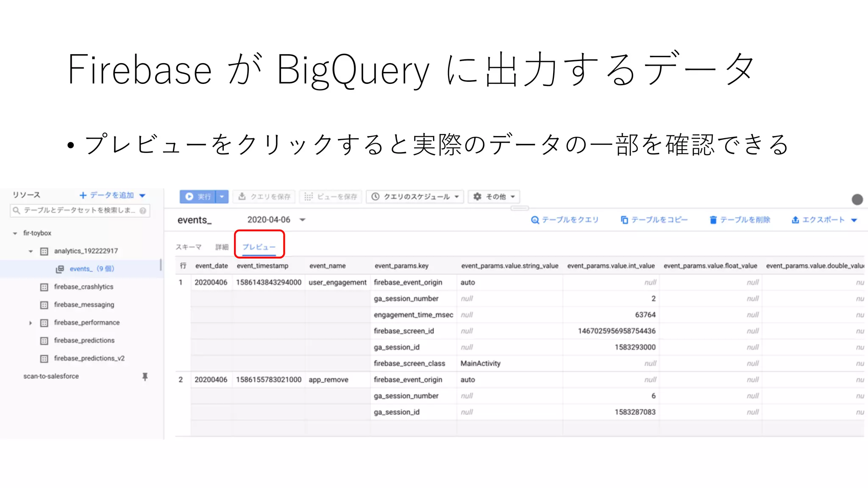Click engagement_time_msec key cell
Viewport: 868px width, 488px height.
click(413, 315)
